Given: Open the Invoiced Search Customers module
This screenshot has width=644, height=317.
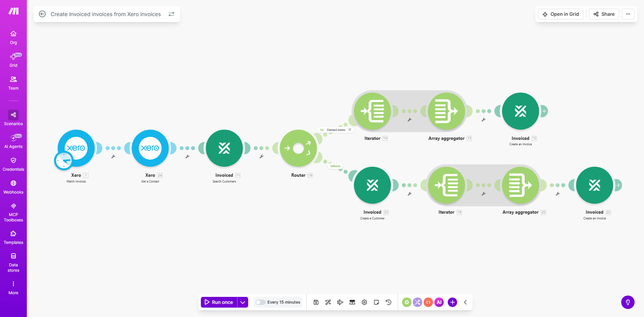Looking at the screenshot, I should click(224, 148).
